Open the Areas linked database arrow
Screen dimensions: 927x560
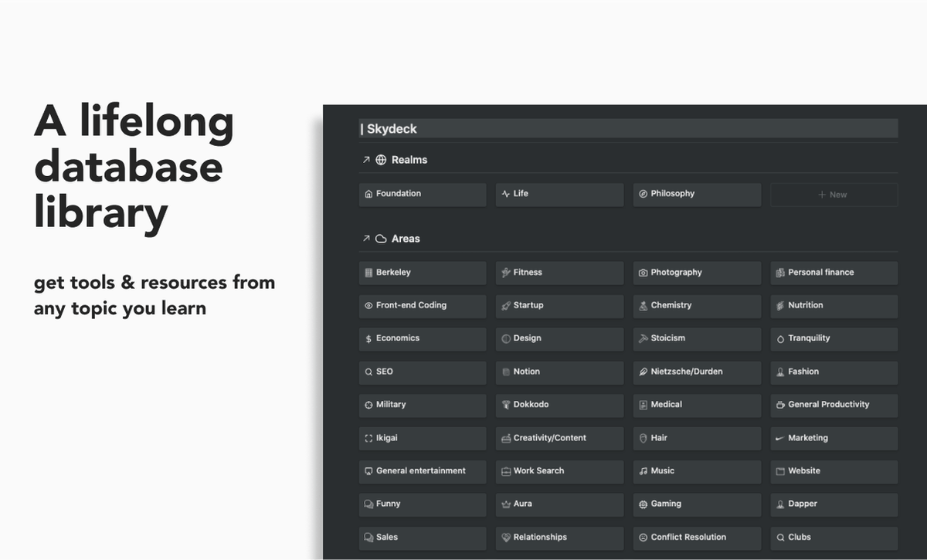(x=366, y=239)
